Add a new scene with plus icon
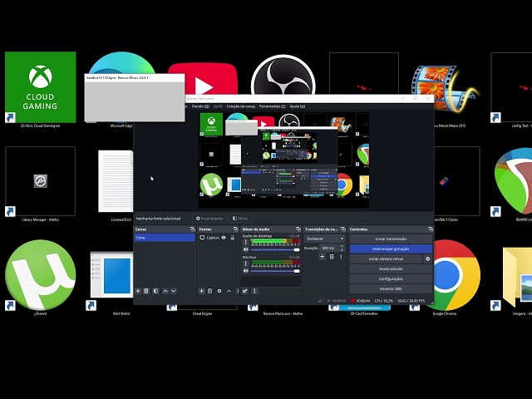 click(138, 291)
